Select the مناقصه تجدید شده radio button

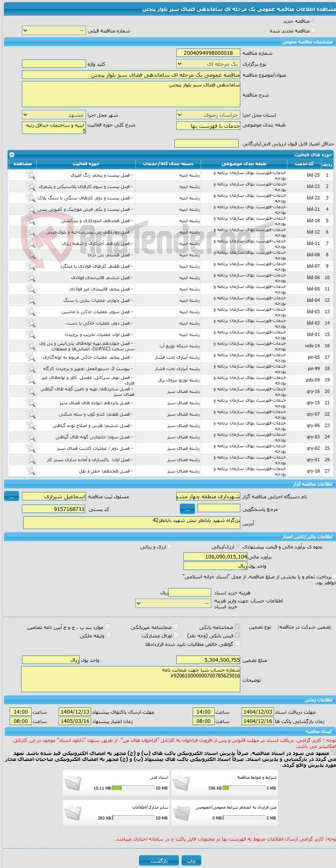(313, 30)
